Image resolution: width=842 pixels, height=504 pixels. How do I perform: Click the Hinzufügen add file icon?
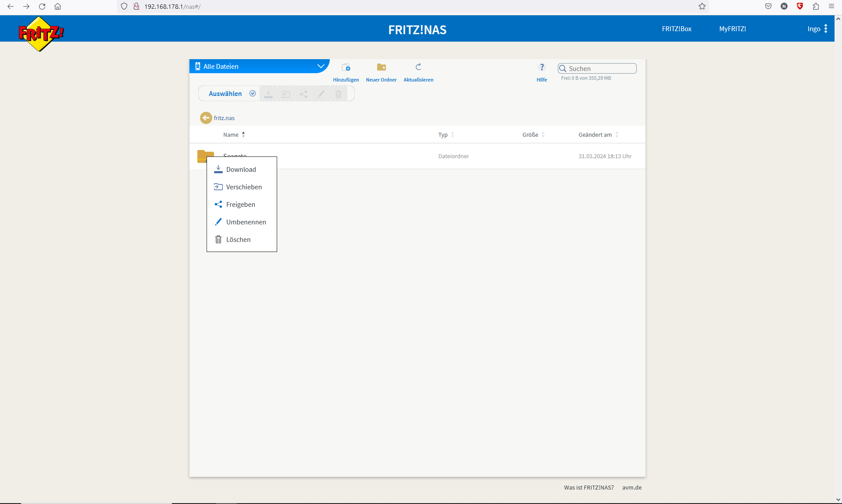tap(346, 67)
